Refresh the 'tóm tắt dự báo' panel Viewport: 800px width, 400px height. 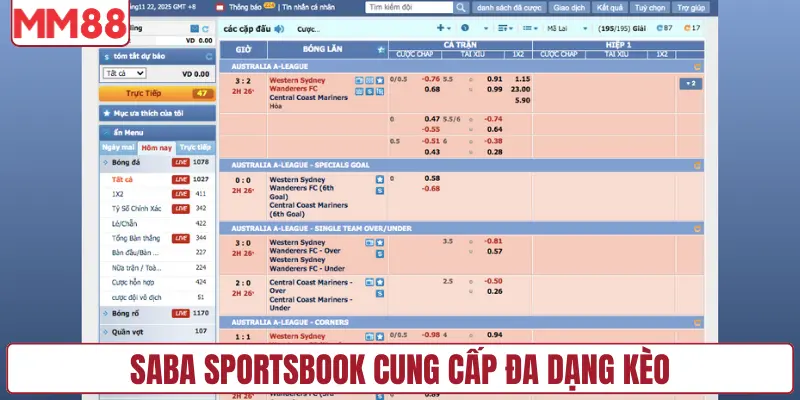(x=209, y=56)
